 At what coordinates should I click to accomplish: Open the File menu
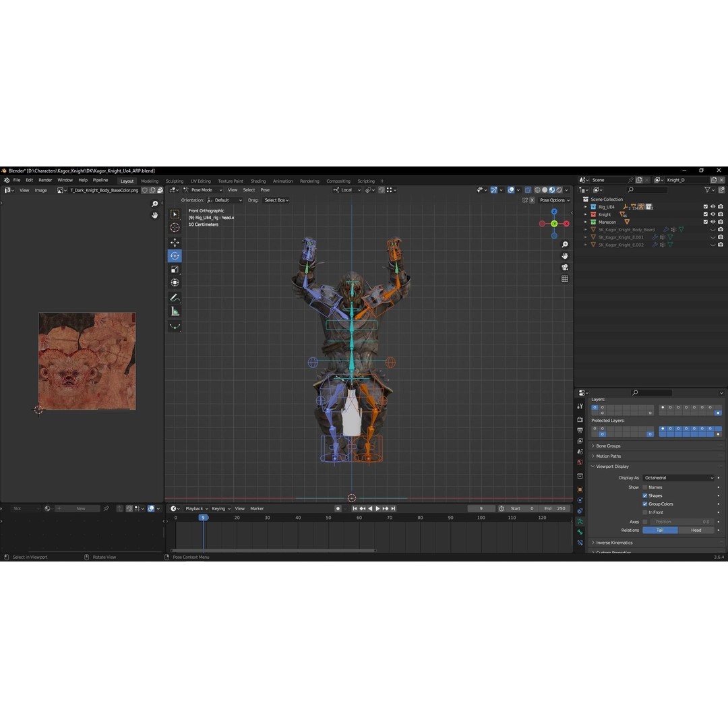coord(17,180)
